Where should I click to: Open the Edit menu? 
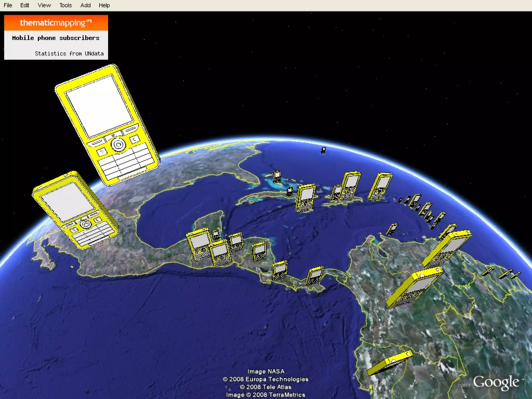point(25,5)
